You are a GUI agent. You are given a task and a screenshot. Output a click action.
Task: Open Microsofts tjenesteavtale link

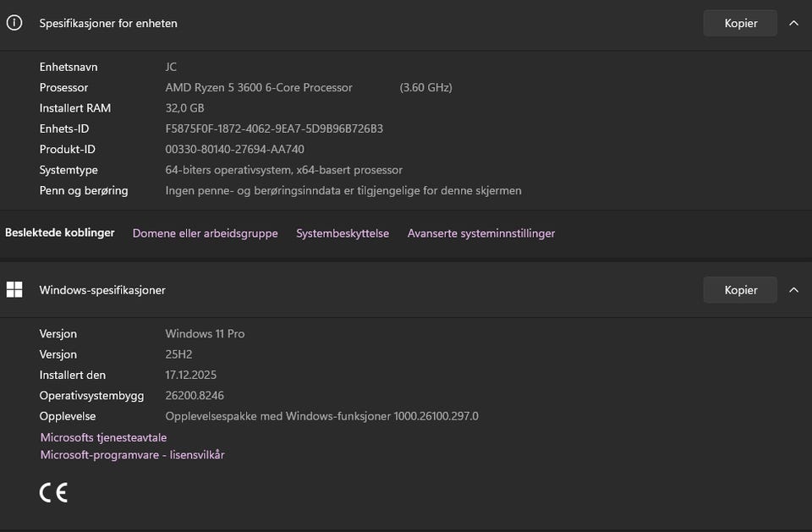[x=103, y=437]
